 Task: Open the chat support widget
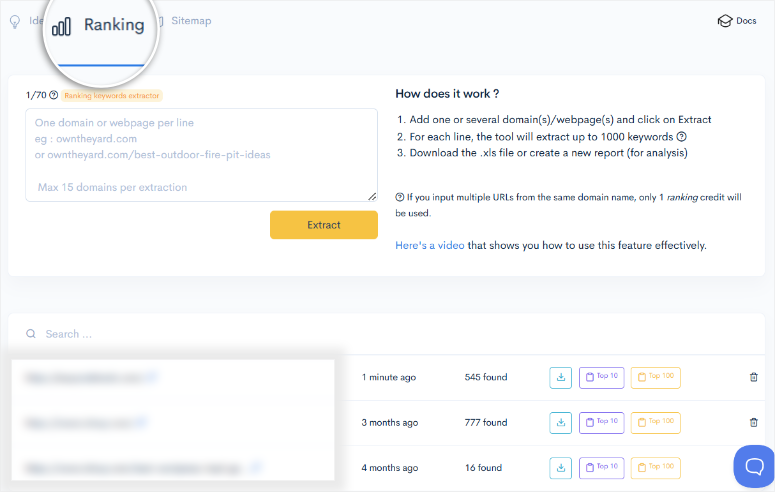[754, 465]
